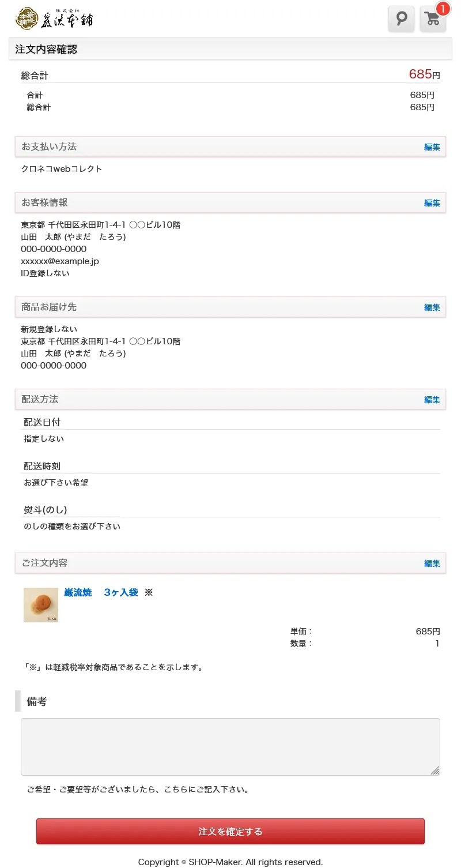461x868 pixels.
Task: Click the customer email address text
Action: point(60,261)
